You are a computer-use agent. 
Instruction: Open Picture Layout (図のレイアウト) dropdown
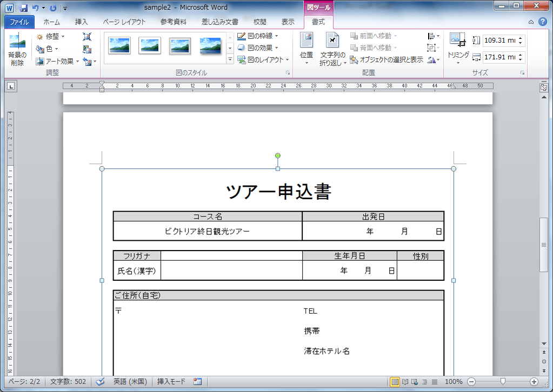(263, 60)
